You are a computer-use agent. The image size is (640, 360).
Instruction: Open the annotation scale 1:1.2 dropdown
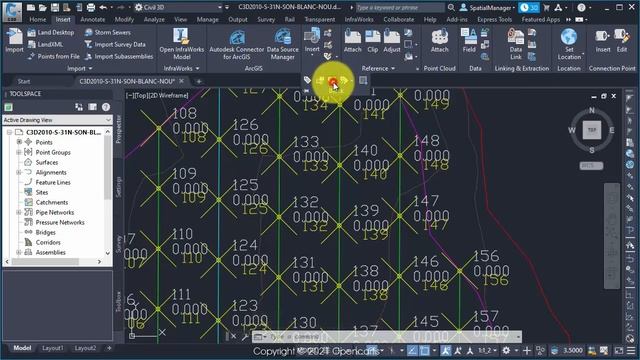pyautogui.click(x=487, y=351)
